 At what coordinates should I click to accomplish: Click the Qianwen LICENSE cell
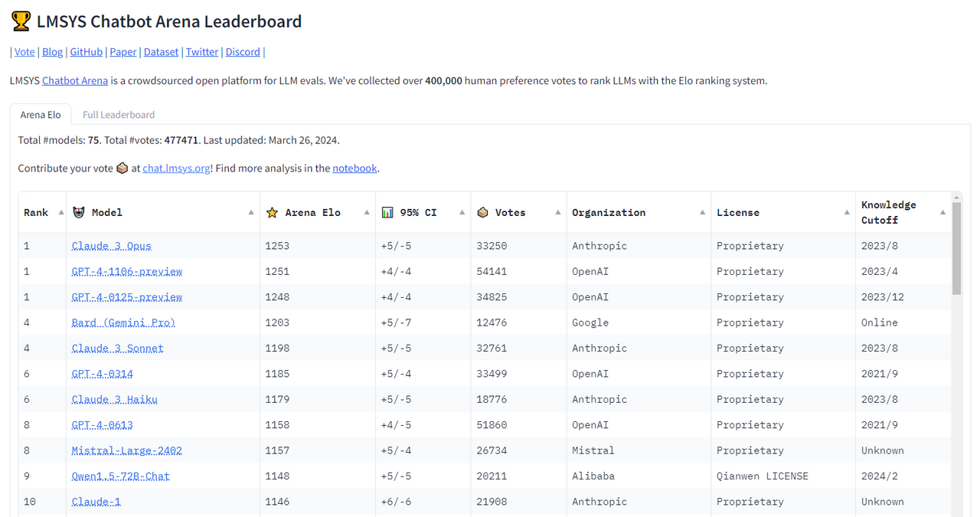coord(763,476)
